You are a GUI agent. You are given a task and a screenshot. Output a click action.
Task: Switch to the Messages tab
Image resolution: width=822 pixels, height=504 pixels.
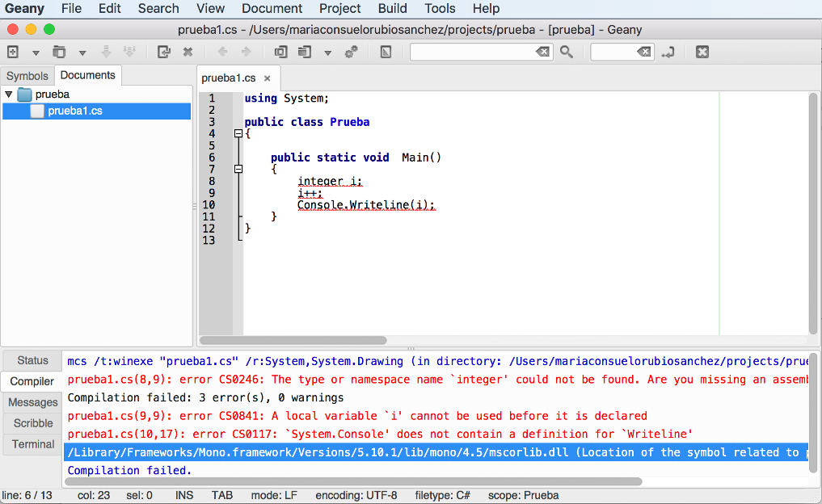pyautogui.click(x=32, y=402)
